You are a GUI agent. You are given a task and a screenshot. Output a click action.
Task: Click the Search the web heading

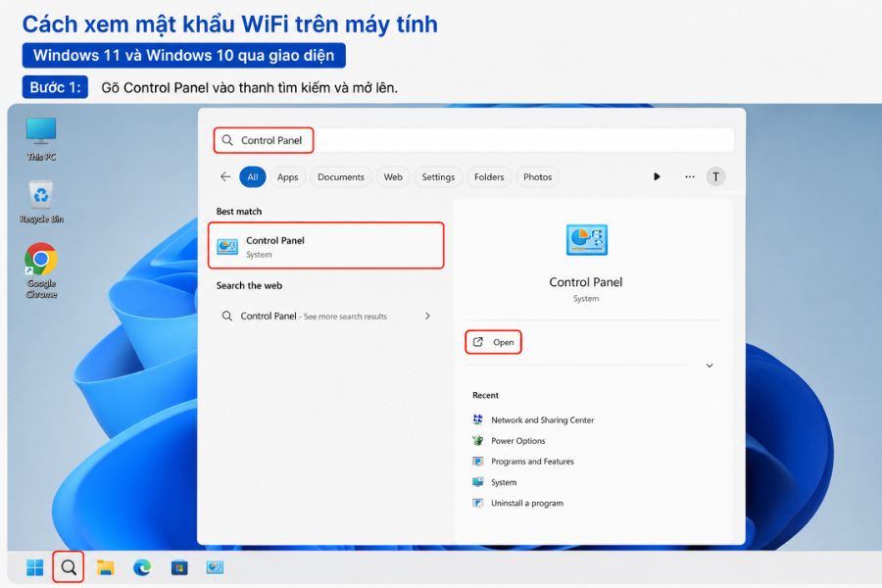[x=249, y=285]
